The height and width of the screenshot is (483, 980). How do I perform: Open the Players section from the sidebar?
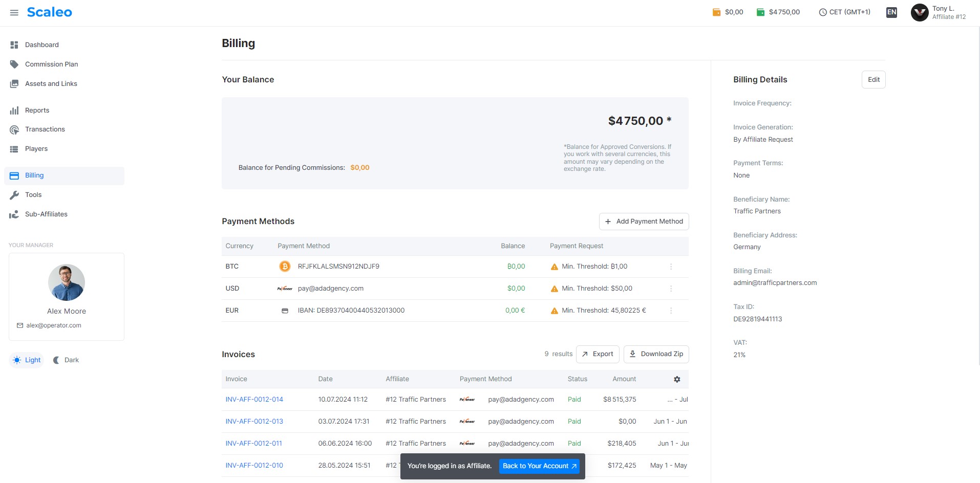click(36, 148)
